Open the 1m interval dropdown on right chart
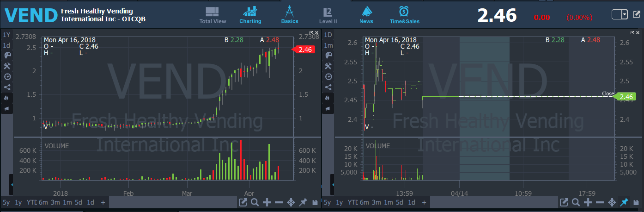 coord(328,45)
